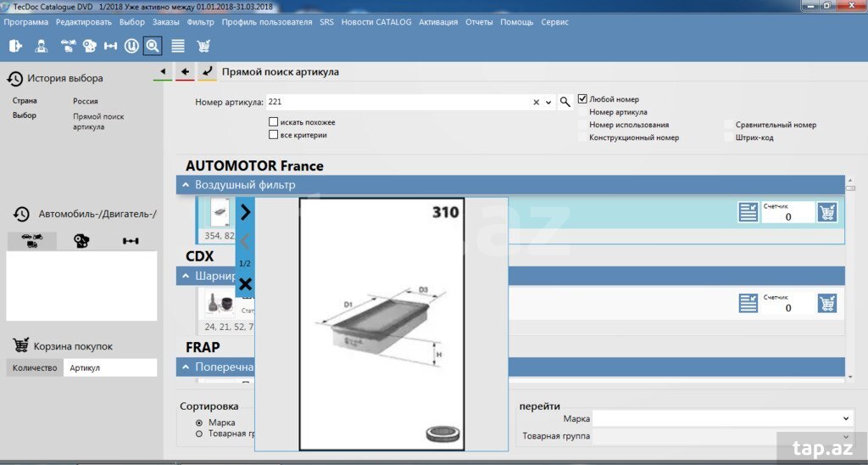Click the exit/logout icon in the toolbar
This screenshot has width=868, height=465.
16,46
